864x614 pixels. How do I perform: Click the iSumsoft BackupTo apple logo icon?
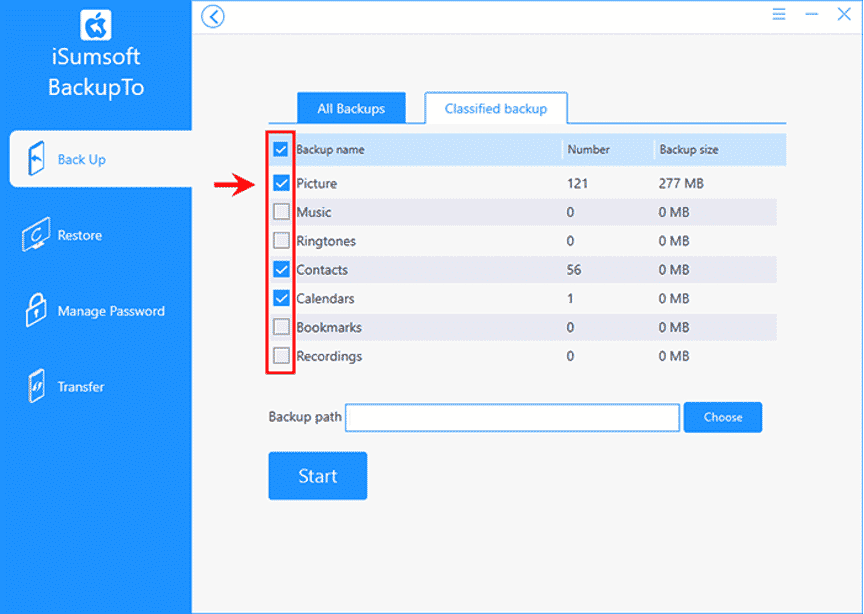point(96,25)
